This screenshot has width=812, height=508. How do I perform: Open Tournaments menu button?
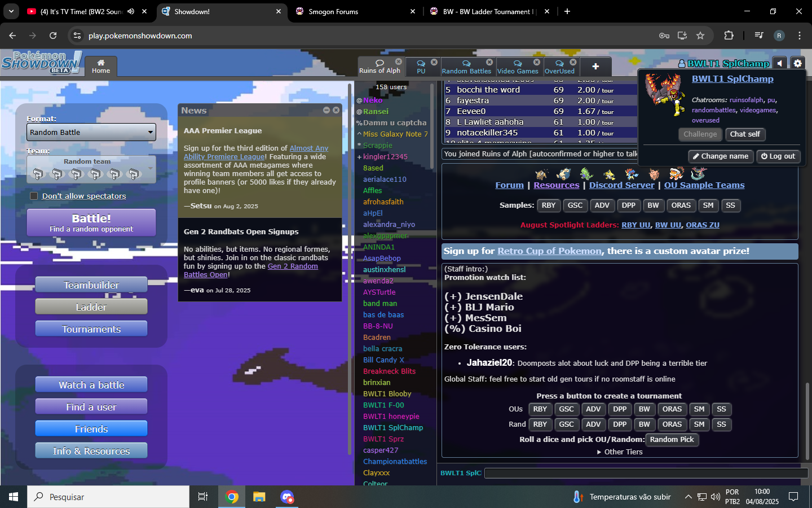[91, 329]
